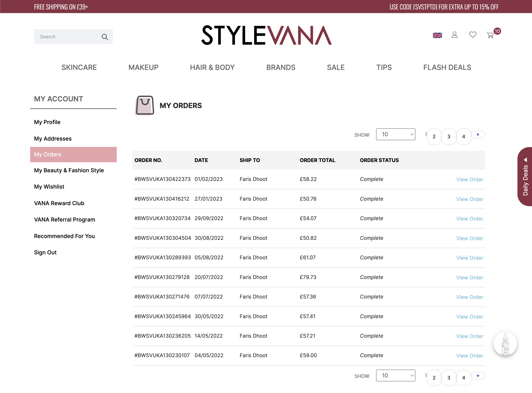
Task: View Order for #BWSVUKA130289393
Action: (x=470, y=258)
